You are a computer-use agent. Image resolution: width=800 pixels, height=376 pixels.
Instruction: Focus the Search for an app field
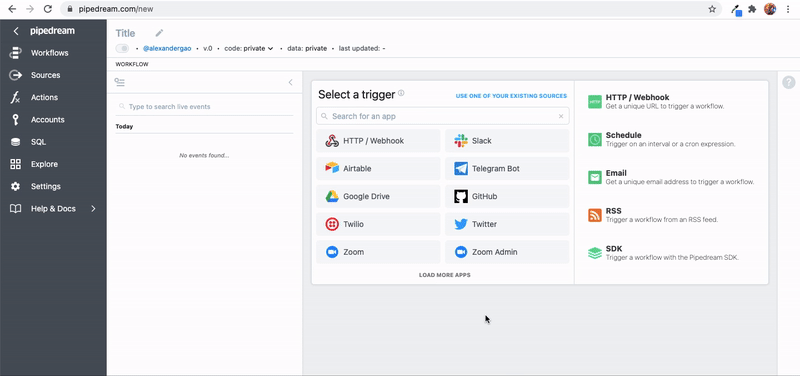(442, 116)
